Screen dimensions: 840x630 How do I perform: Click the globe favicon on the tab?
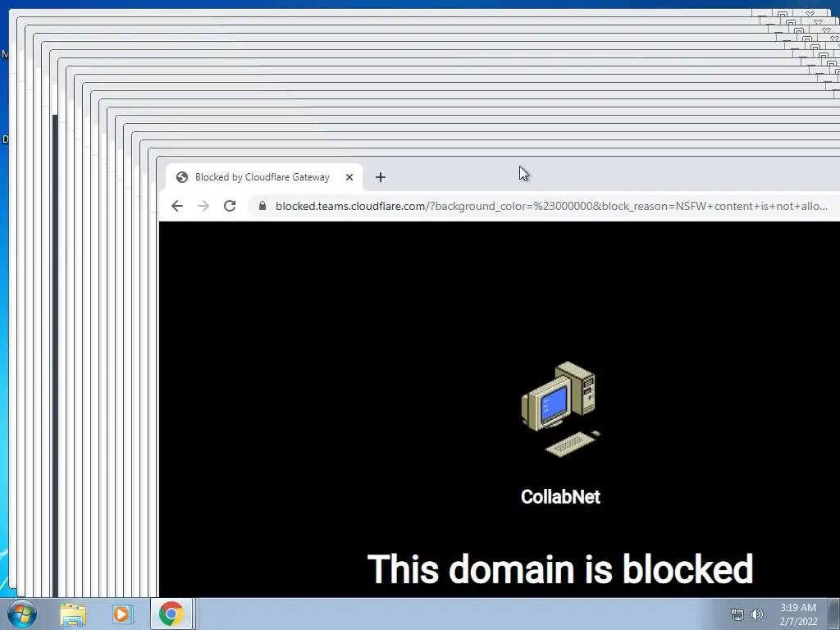pyautogui.click(x=182, y=177)
